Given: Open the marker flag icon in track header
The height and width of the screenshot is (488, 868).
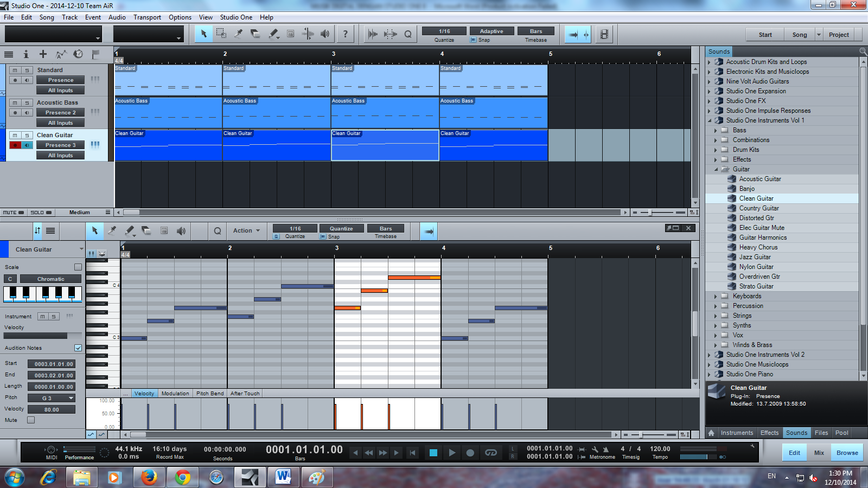Looking at the screenshot, I should (96, 54).
